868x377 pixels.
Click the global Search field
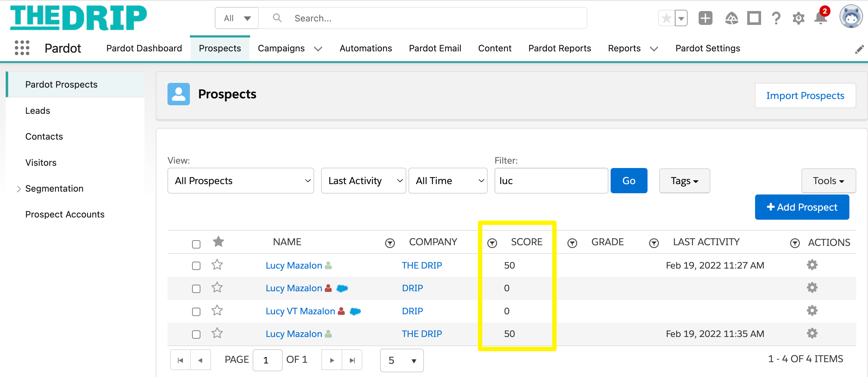(423, 18)
